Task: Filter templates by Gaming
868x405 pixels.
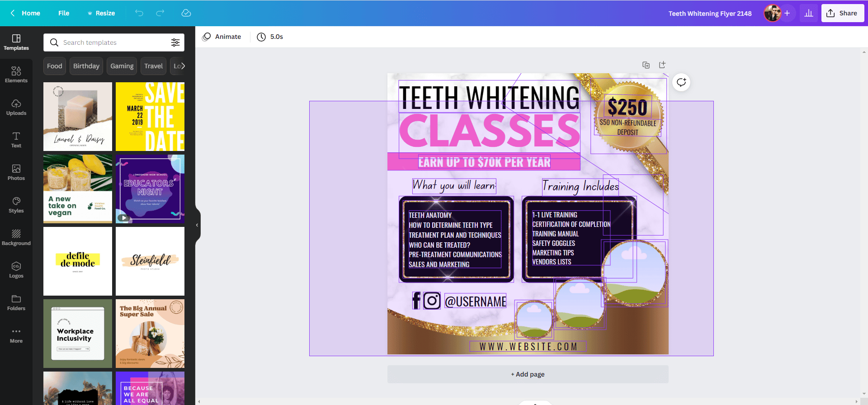Action: (x=122, y=66)
